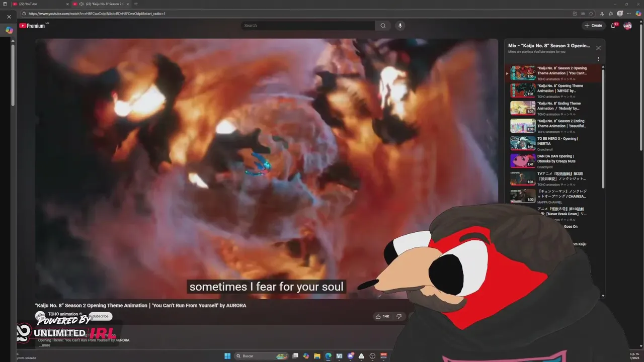
Task: Click the browser stop-loading X button
Action: pos(9,17)
